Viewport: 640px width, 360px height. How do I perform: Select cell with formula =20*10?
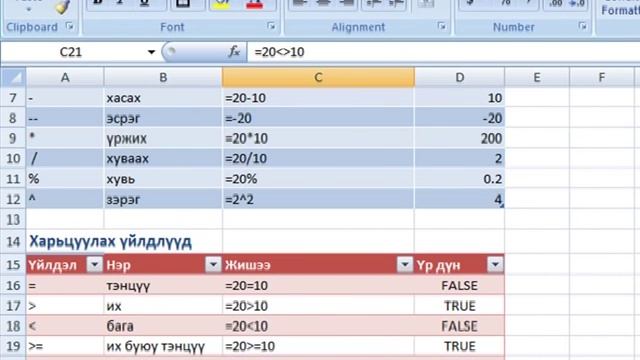318,138
